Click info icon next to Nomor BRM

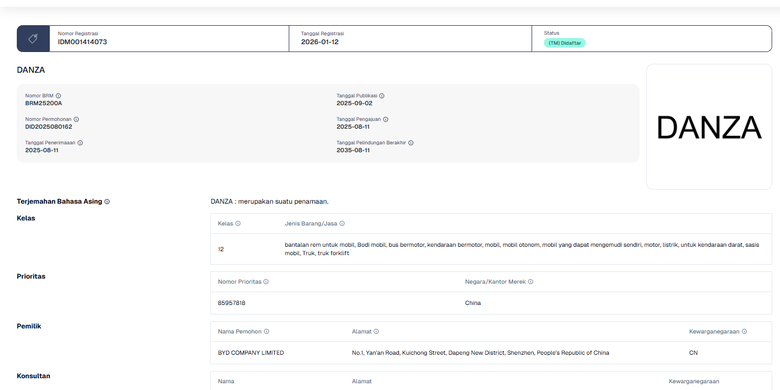click(x=58, y=96)
